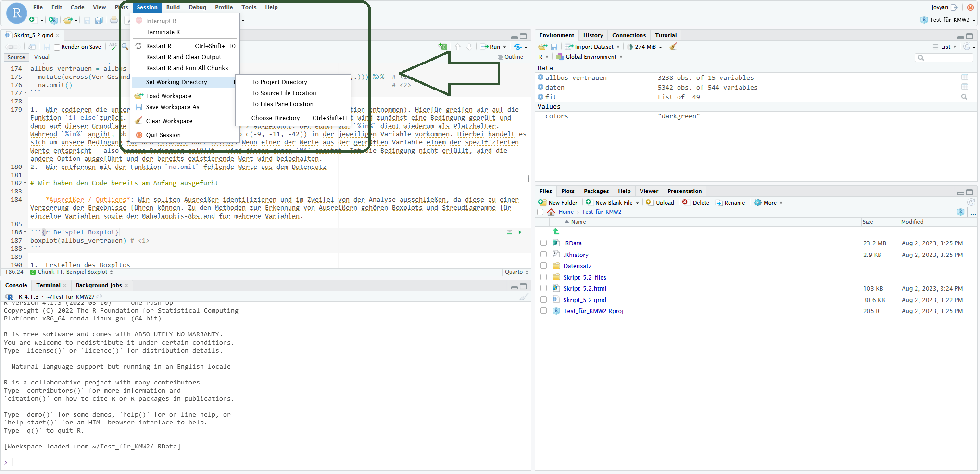This screenshot has width=980, height=474.
Task: Click the Find magnifier icon in editor
Action: (125, 46)
